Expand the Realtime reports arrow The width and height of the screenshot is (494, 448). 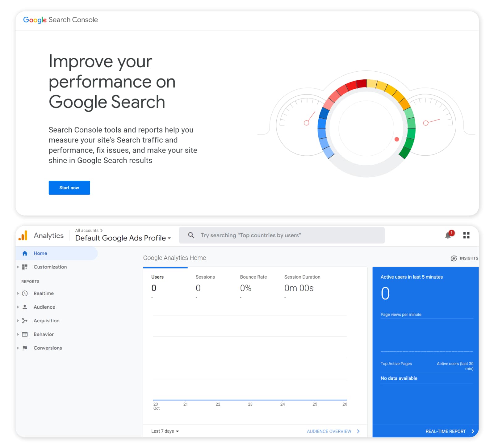[18, 294]
